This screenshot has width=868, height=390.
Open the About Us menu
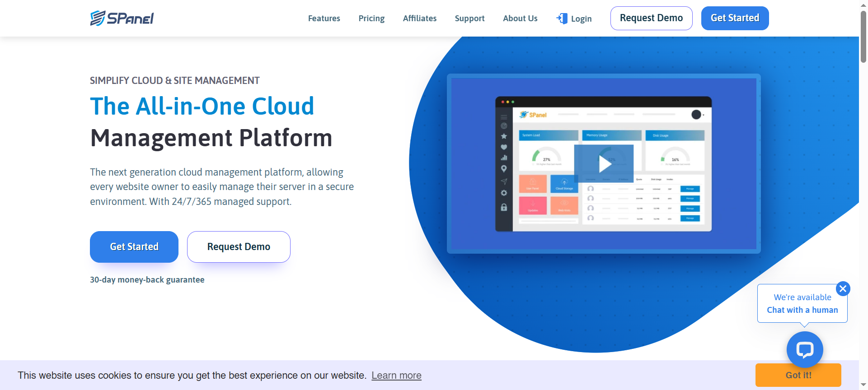tap(520, 19)
